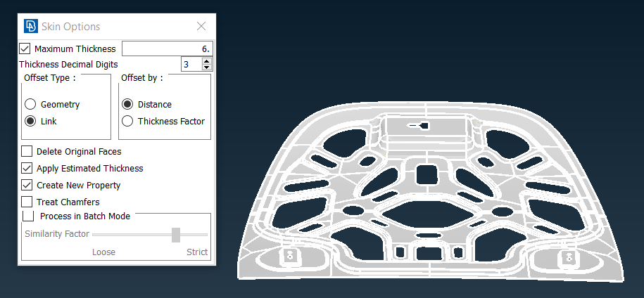The image size is (644, 298).
Task: Select the Link offset type radio
Action: pyautogui.click(x=31, y=121)
